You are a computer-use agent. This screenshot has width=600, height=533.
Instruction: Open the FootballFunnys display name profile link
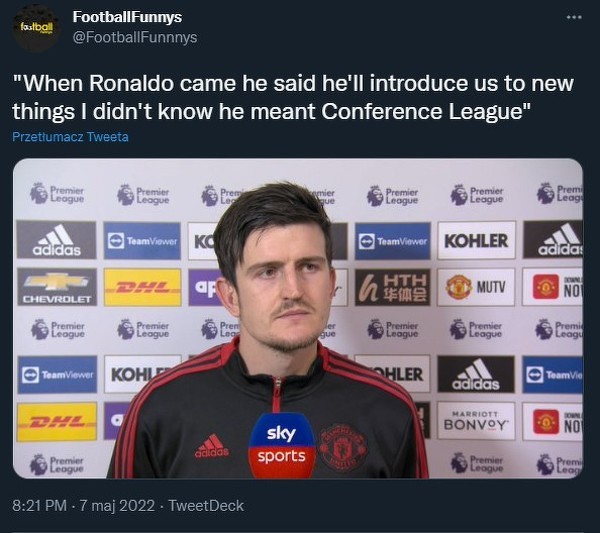127,17
